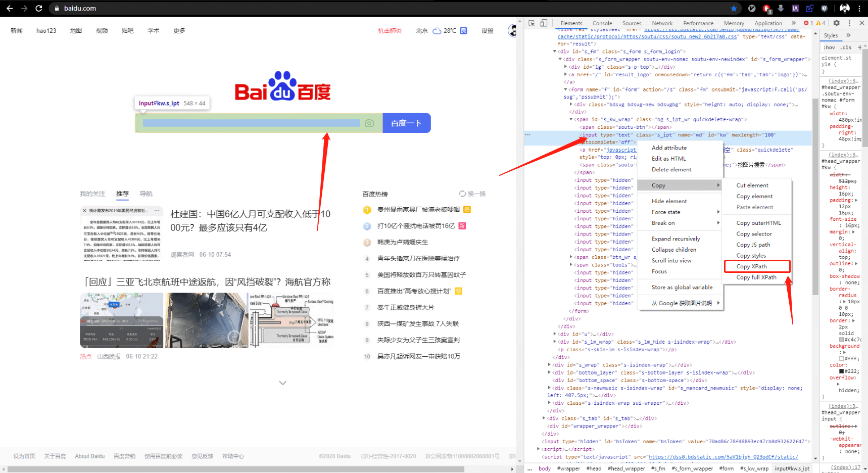The width and height of the screenshot is (868, 473).
Task: Click the Baidu user avatar at top right
Action: point(512,31)
